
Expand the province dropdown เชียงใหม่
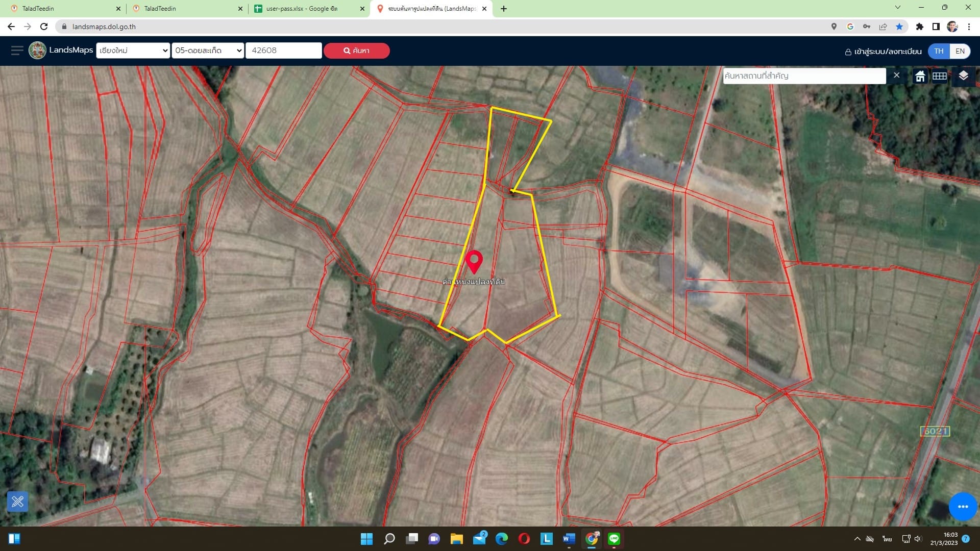pyautogui.click(x=133, y=51)
